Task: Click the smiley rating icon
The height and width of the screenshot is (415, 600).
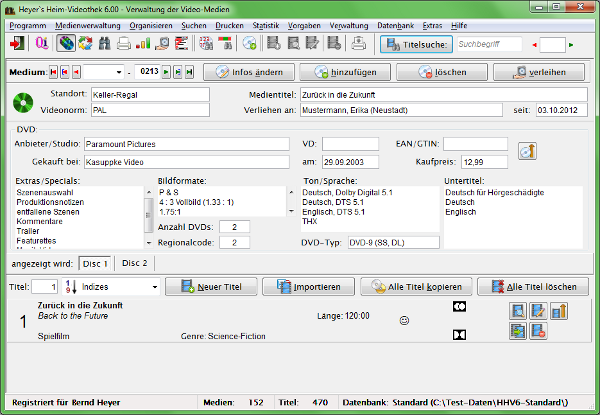Action: tap(405, 321)
